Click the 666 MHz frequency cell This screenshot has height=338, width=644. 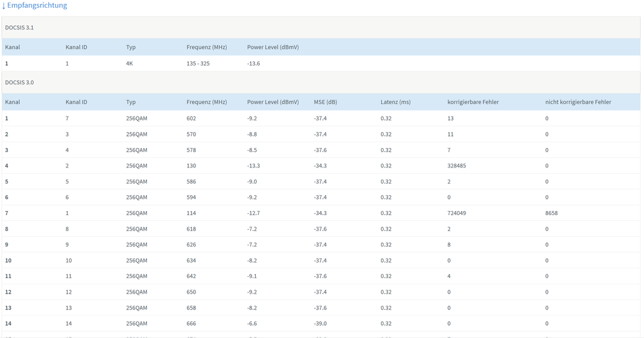pos(191,323)
